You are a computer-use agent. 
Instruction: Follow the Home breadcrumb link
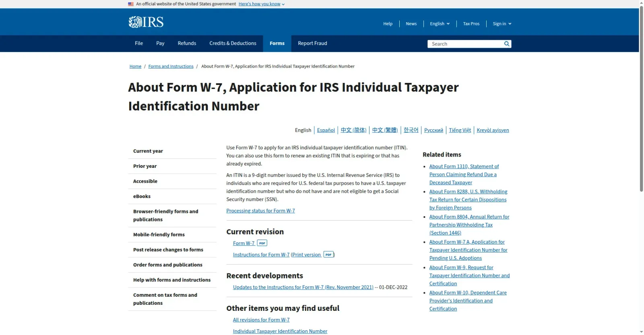[x=135, y=66]
